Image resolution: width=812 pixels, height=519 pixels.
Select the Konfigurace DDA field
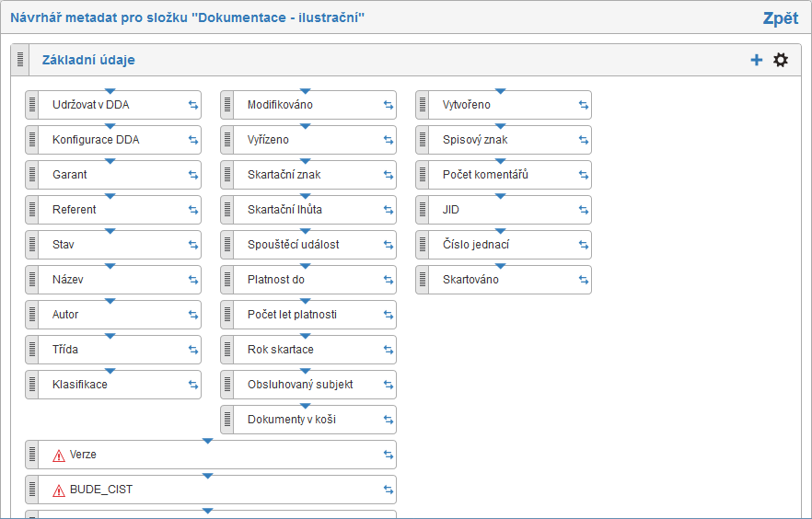[x=109, y=140]
